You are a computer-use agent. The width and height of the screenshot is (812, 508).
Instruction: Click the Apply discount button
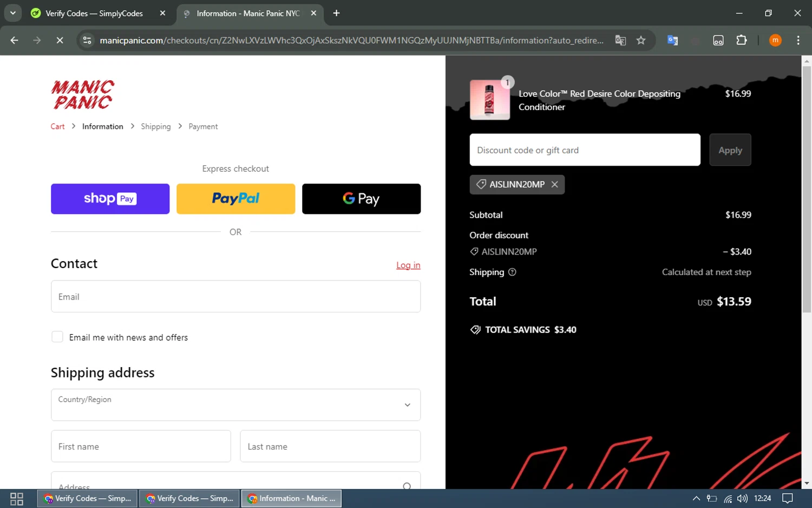[730, 150]
